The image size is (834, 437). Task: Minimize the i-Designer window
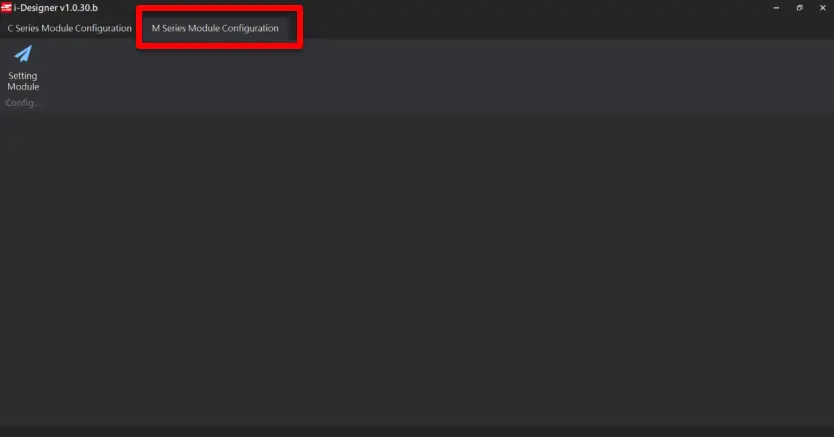click(776, 8)
